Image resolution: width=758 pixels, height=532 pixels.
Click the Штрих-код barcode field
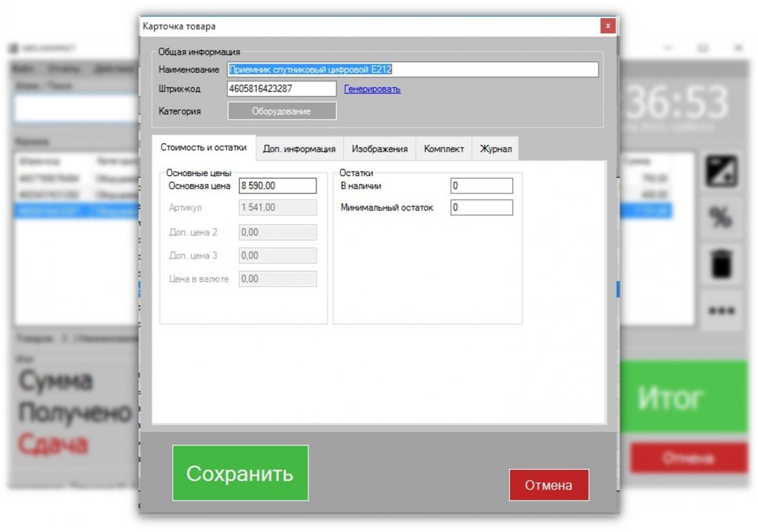[x=282, y=88]
